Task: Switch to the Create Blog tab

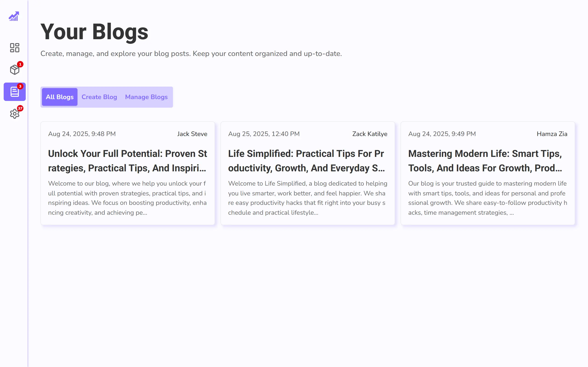Action: click(x=99, y=97)
